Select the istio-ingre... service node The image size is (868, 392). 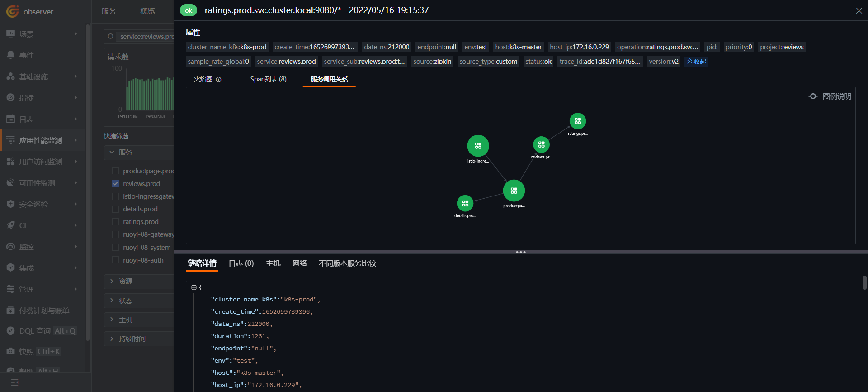(x=478, y=146)
